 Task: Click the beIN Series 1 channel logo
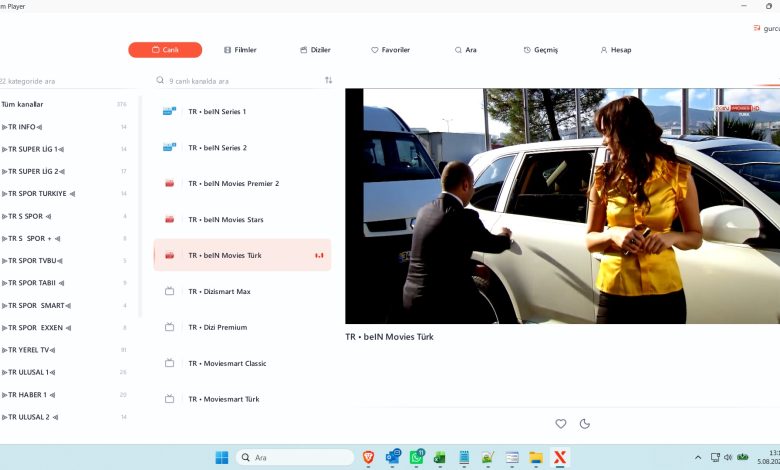(169, 111)
